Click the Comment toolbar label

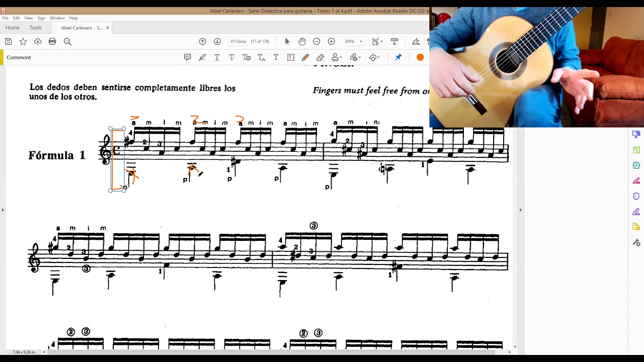click(19, 57)
